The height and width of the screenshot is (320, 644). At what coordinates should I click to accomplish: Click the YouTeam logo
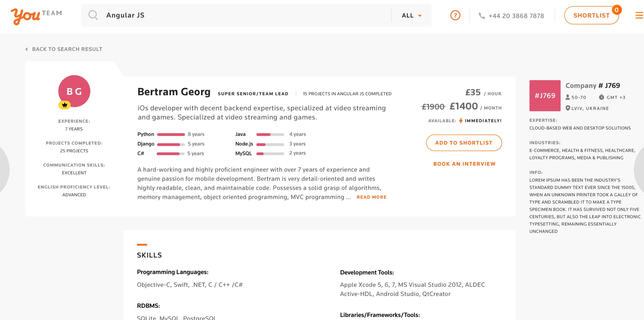point(36,16)
